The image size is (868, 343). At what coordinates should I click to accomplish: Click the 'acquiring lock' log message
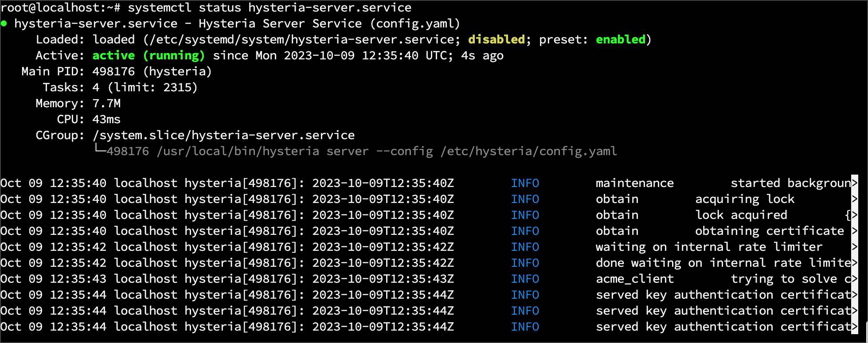(745, 199)
